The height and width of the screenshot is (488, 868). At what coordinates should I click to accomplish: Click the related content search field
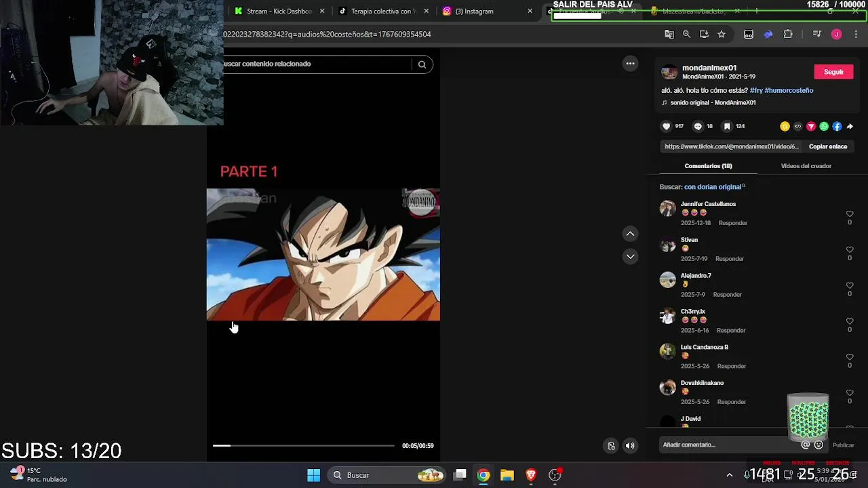tap(316, 64)
